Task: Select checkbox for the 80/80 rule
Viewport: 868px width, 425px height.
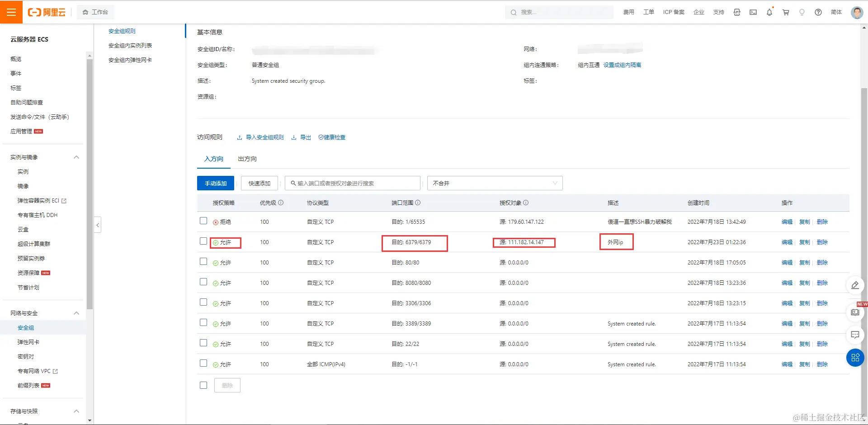Action: pos(203,262)
